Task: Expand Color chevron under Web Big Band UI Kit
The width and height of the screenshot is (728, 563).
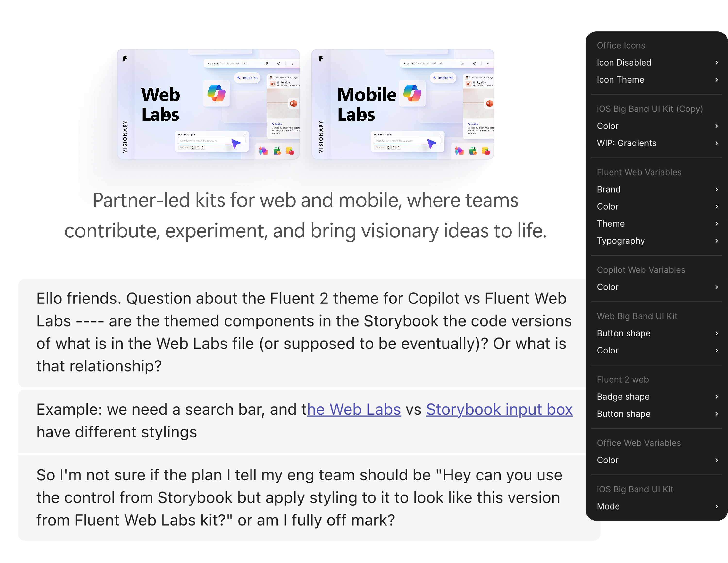Action: pyautogui.click(x=717, y=350)
